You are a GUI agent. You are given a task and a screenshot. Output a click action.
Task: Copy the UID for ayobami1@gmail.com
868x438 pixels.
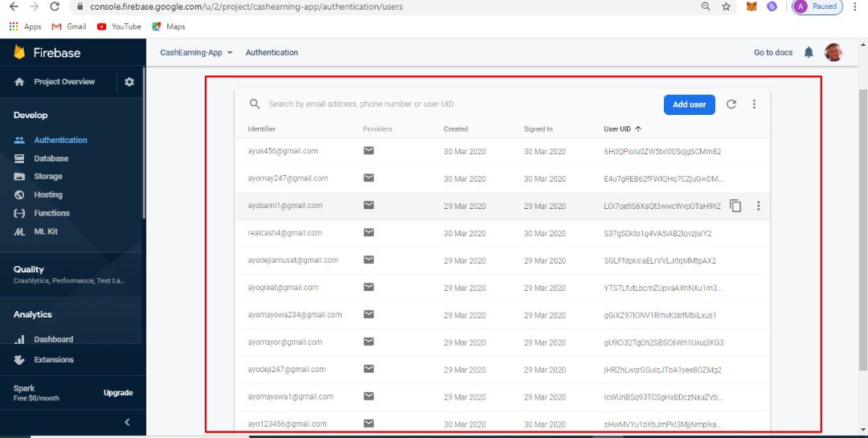[735, 206]
